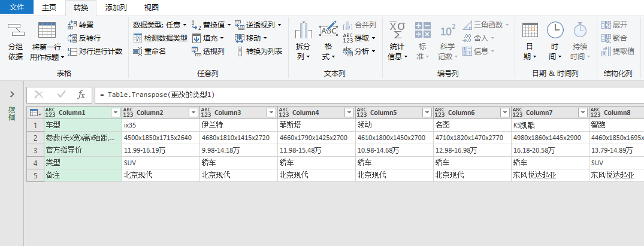Viewport: 644px width, 246px height.
Task: Click Convert to List (转换为列表)
Action: click(x=259, y=51)
